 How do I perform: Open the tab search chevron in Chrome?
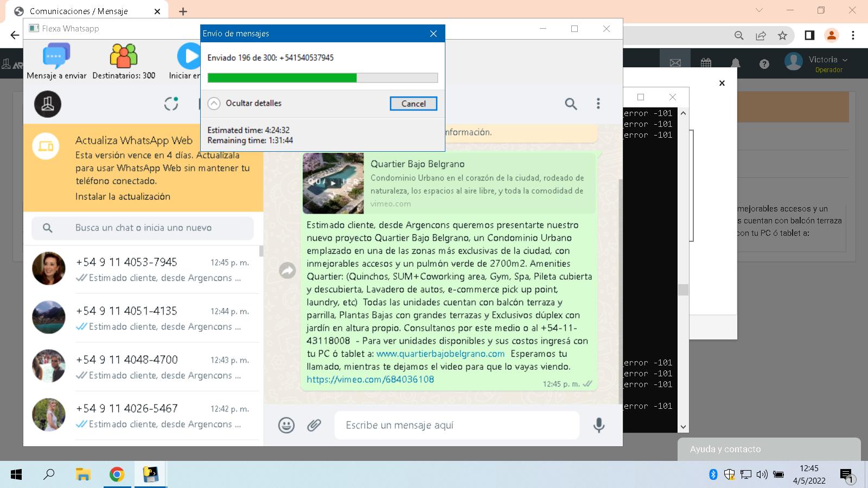pyautogui.click(x=759, y=10)
